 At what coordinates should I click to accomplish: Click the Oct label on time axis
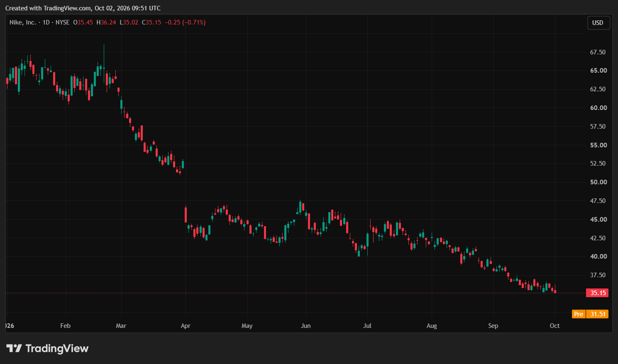pos(555,326)
